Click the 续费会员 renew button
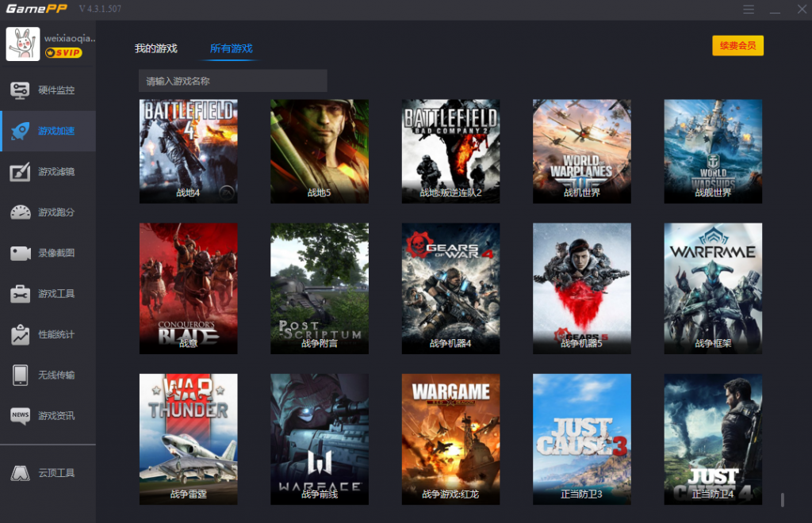This screenshot has height=523, width=812. click(x=737, y=45)
